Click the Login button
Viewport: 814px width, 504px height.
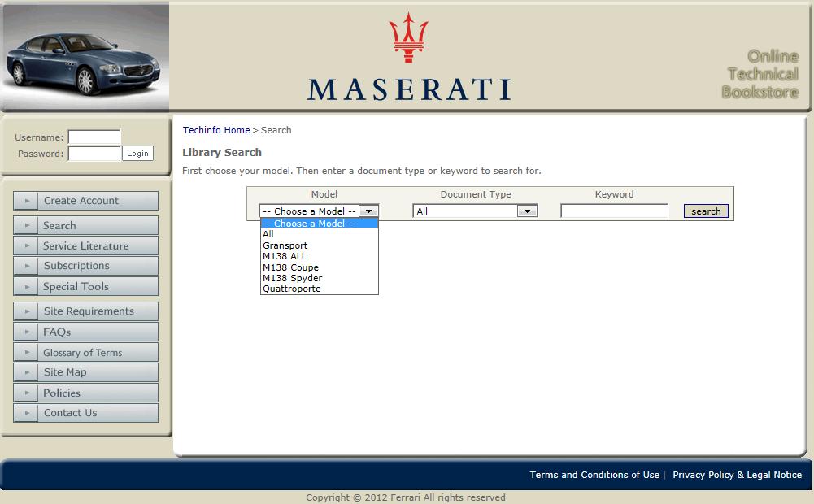point(137,153)
